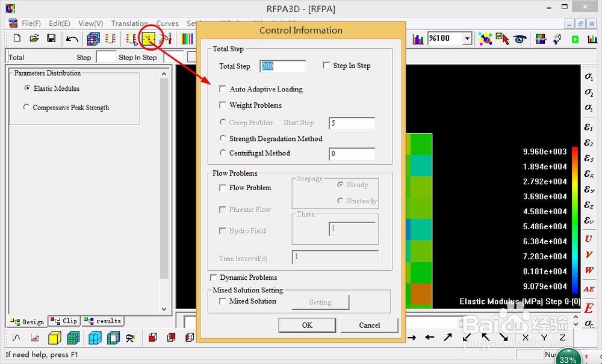This screenshot has width=602, height=364.
Task: Click the green play icon on the right toolbar
Action: (x=575, y=39)
